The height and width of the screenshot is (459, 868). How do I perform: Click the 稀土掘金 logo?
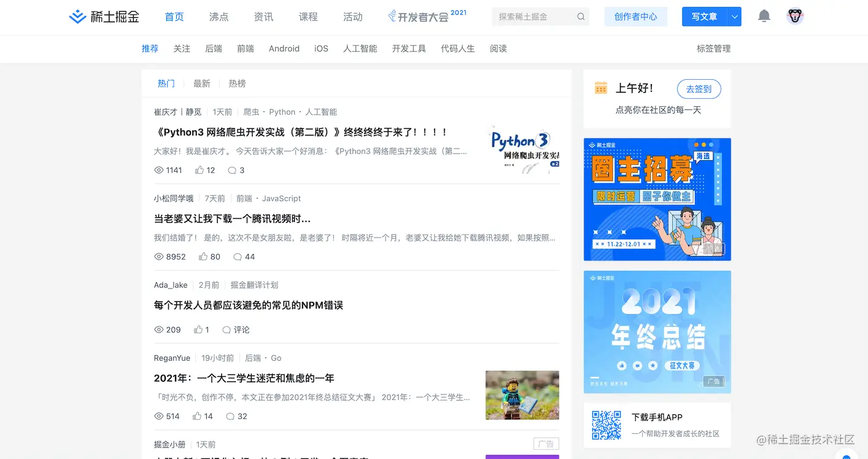click(x=104, y=17)
